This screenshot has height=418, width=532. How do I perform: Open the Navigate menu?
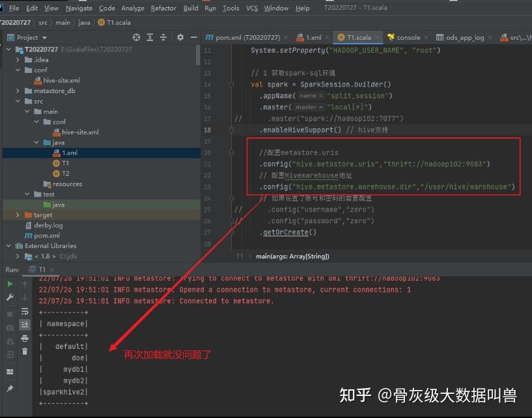pyautogui.click(x=79, y=8)
